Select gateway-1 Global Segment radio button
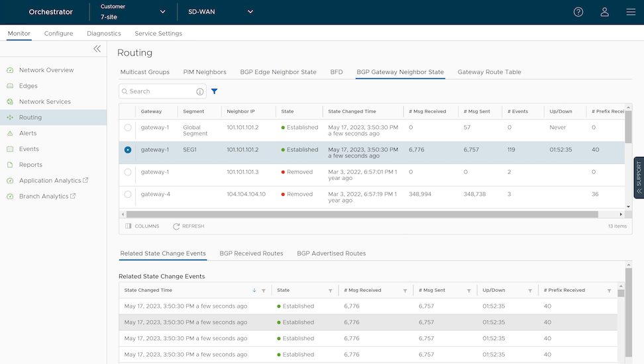This screenshot has height=364, width=644. 128,128
